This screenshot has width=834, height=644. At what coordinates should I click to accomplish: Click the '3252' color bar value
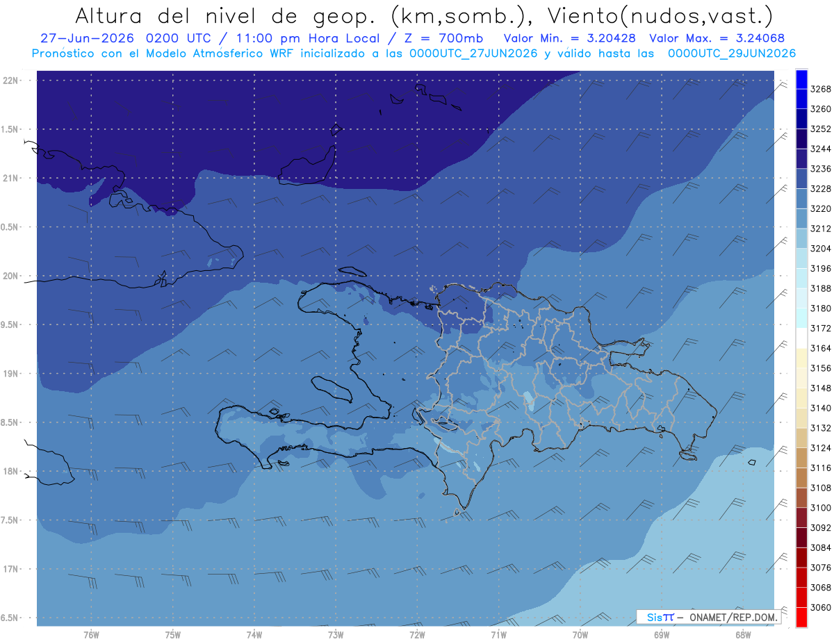click(x=821, y=129)
